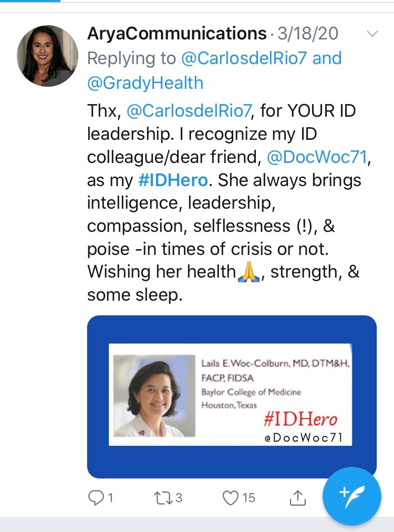The height and width of the screenshot is (532, 394).
Task: Open tweet detail via 'Wishing her health' text
Action: 161,272
